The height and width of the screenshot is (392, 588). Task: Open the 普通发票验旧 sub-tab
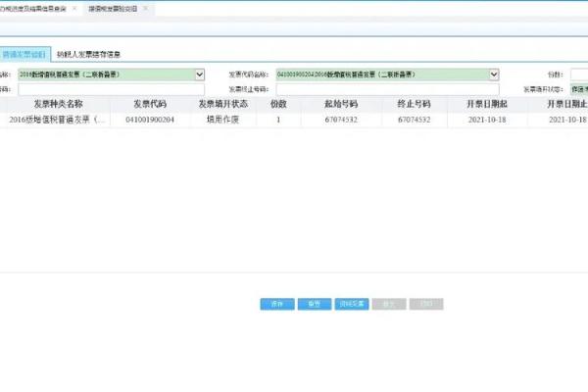coord(24,55)
